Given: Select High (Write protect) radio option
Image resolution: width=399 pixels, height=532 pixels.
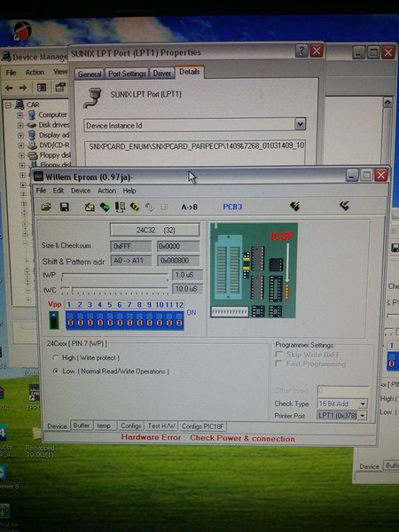Looking at the screenshot, I should 56,357.
